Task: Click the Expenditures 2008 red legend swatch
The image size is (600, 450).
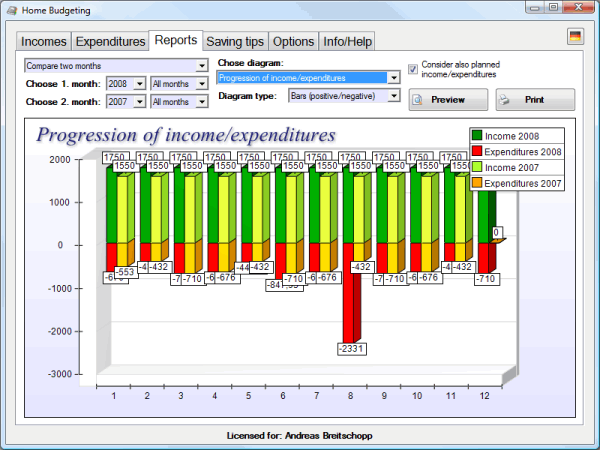Action: [477, 151]
